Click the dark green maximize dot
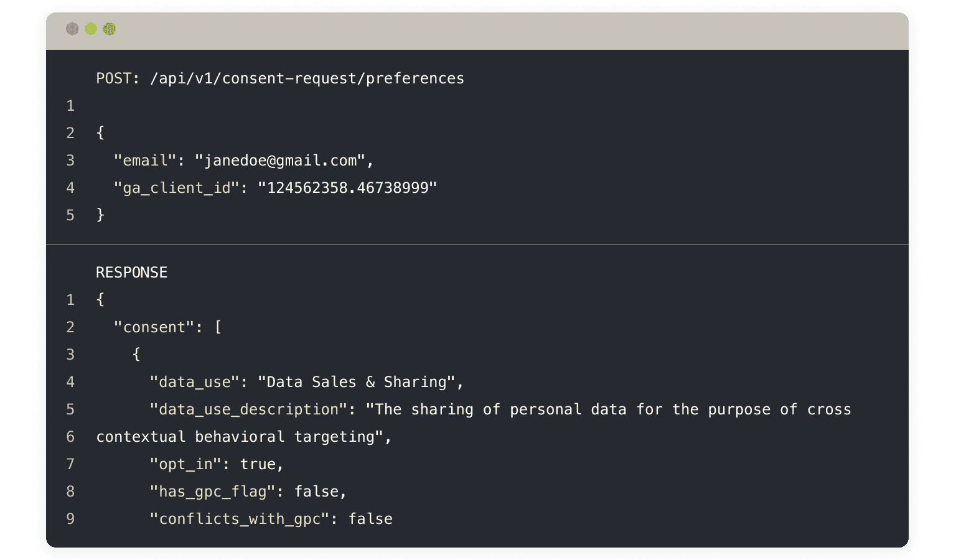 [110, 29]
